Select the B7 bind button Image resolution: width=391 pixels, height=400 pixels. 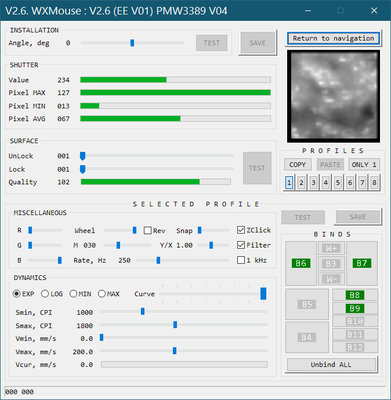(362, 263)
